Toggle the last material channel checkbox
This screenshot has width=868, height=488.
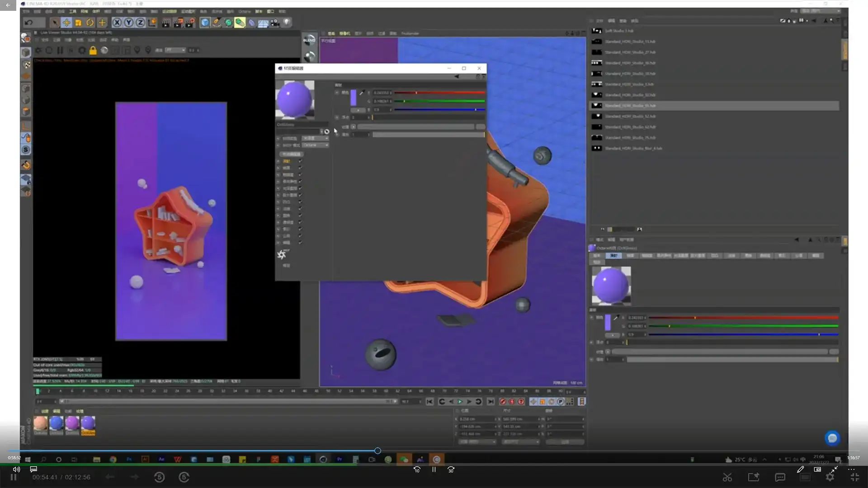click(300, 243)
